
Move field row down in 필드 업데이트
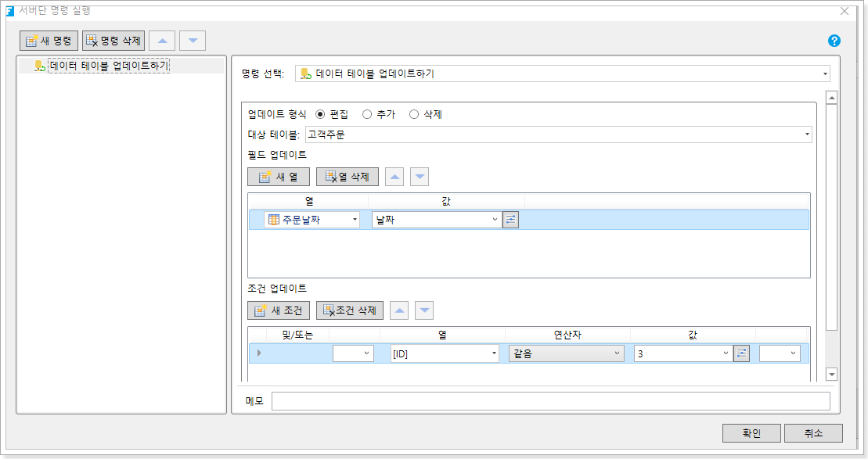420,177
